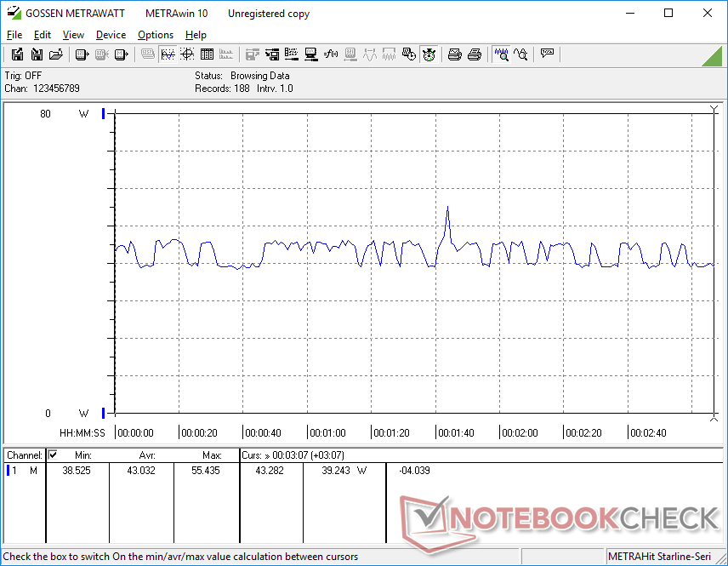Click the 00:01:40 time axis label

456,433
